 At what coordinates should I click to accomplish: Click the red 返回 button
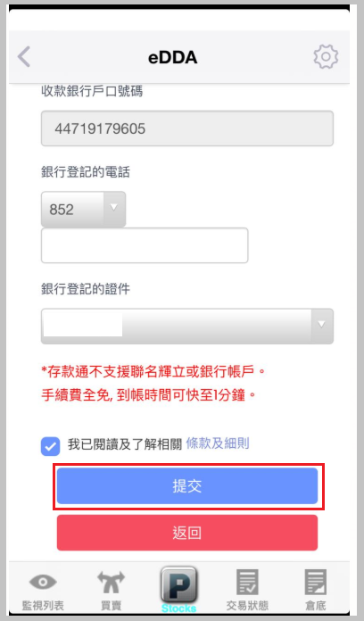187,533
